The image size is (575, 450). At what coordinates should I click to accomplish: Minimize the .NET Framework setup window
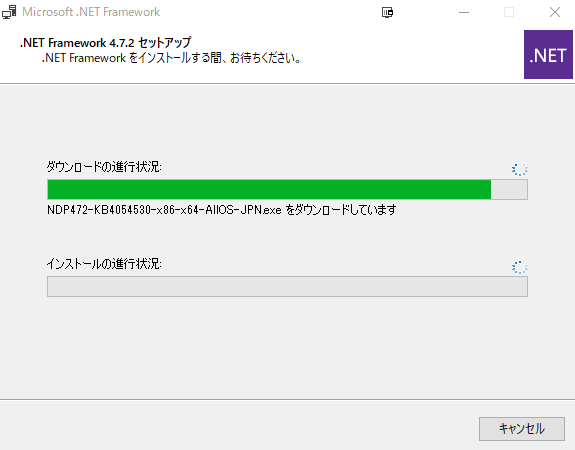(464, 12)
